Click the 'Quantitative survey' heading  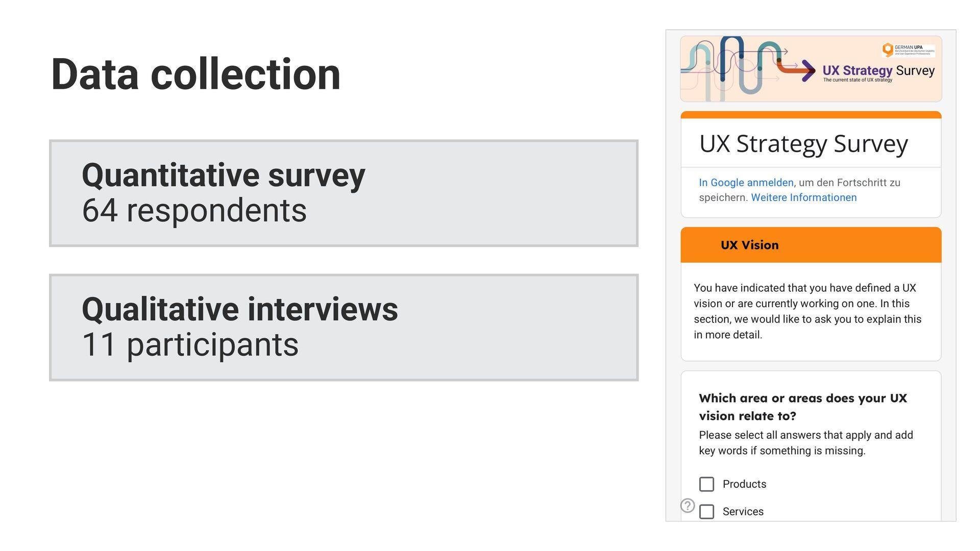pos(223,175)
